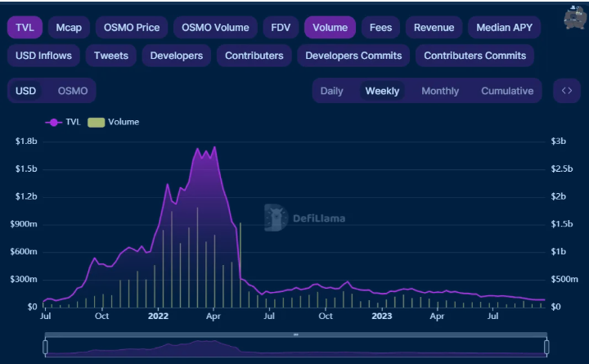
Task: Switch chart interval to Monthly
Action: (x=440, y=91)
